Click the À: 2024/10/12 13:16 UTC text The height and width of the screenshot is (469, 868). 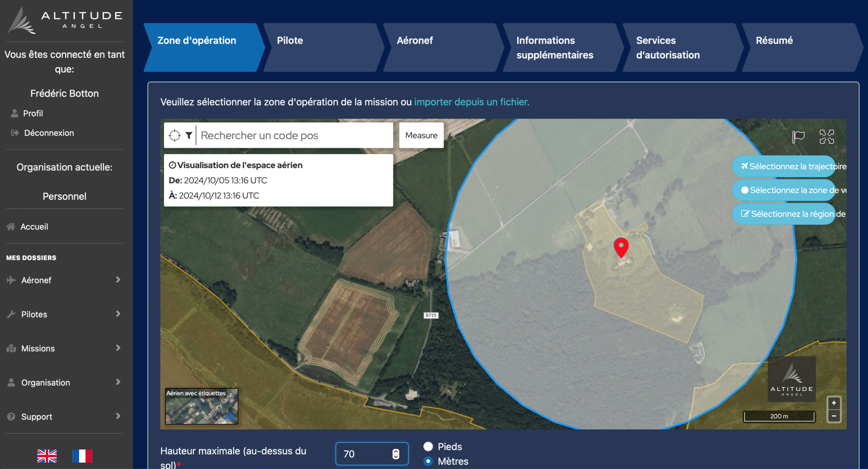[214, 196]
